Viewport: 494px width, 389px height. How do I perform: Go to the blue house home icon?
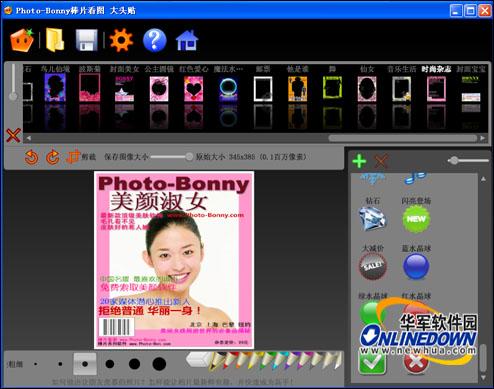(x=187, y=40)
